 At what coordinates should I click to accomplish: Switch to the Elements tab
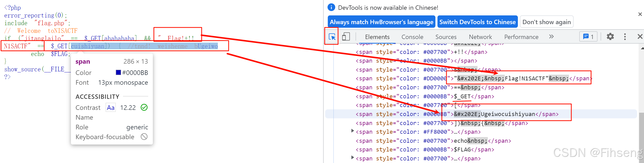pyautogui.click(x=377, y=37)
